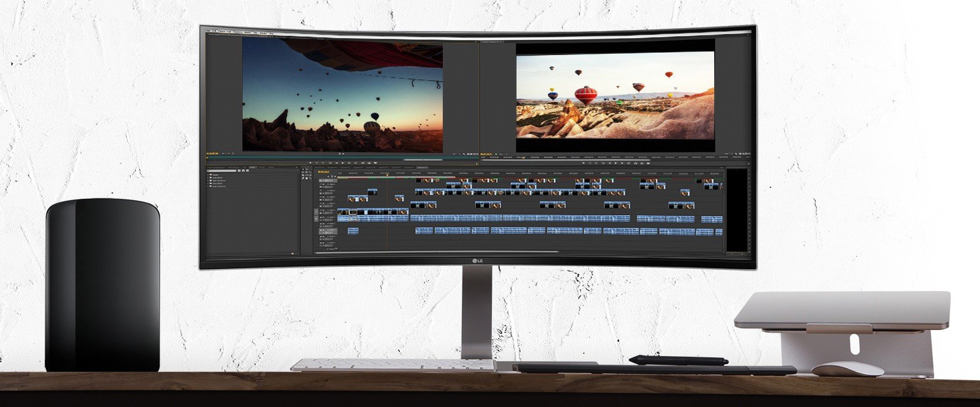
Task: Toggle eye visibility on lowest video track
Action: click(320, 211)
